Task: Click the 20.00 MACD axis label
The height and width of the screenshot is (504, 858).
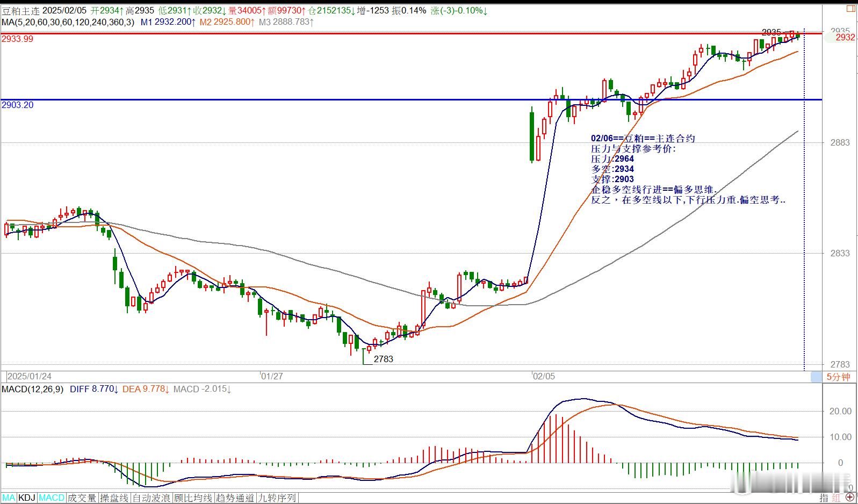Action: coord(841,411)
